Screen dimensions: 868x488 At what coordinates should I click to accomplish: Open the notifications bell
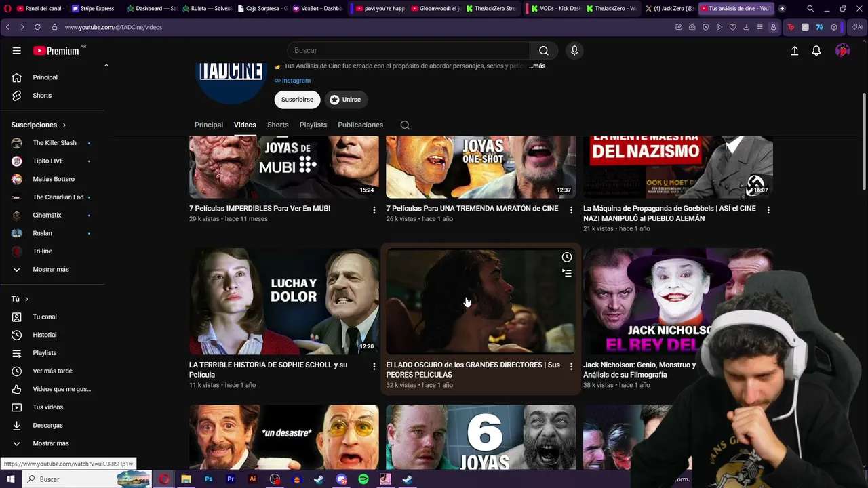816,51
